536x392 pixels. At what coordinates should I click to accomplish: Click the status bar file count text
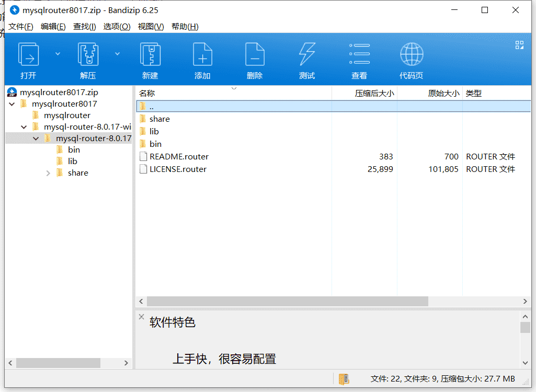click(443, 378)
